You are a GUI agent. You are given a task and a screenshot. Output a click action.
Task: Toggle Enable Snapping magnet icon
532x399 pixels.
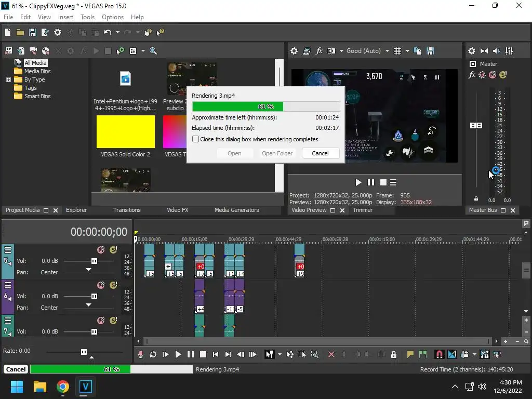pos(439,354)
